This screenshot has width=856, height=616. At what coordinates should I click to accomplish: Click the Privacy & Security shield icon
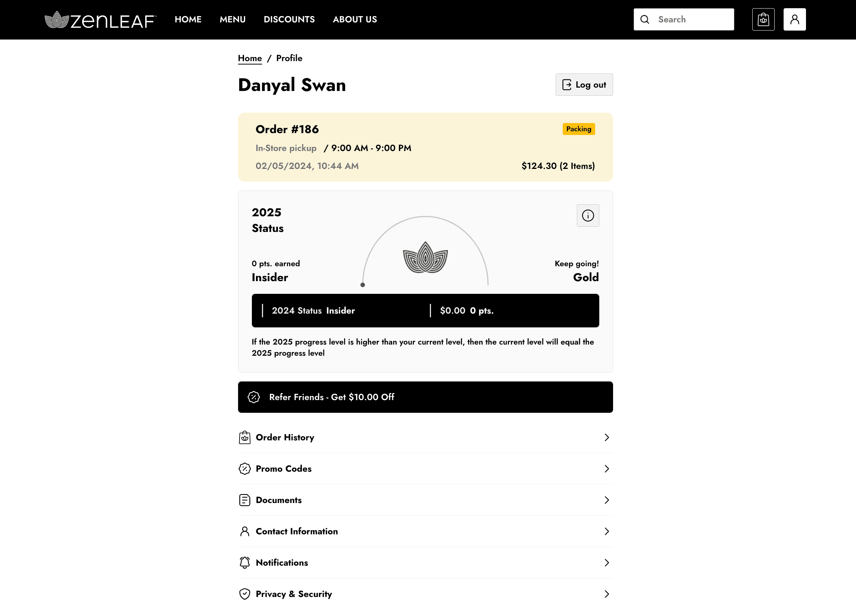click(244, 594)
